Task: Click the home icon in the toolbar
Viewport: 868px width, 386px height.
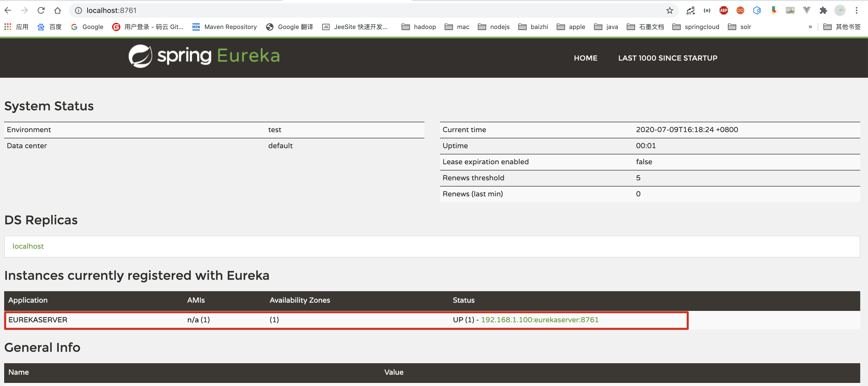Action: [58, 10]
